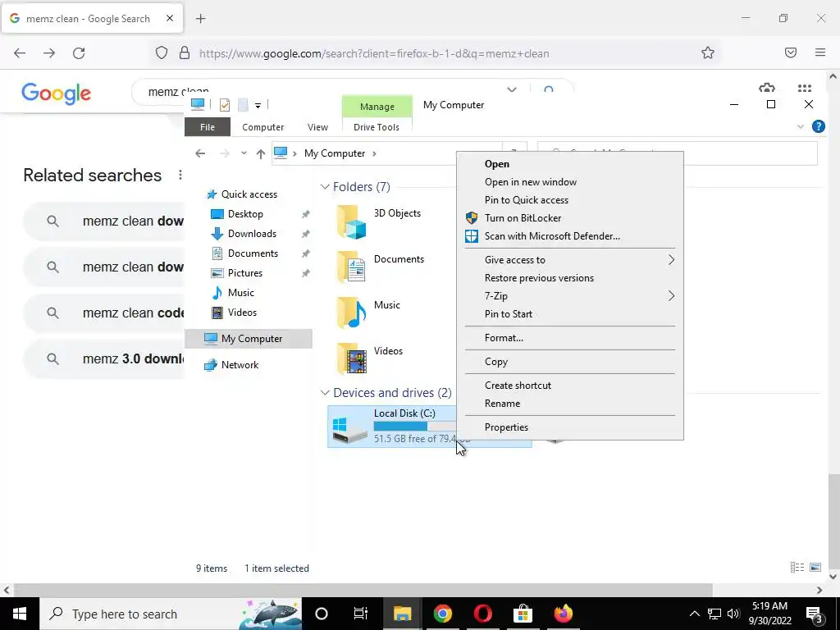Click the Explorer back navigation arrow
840x630 pixels.
coord(200,153)
